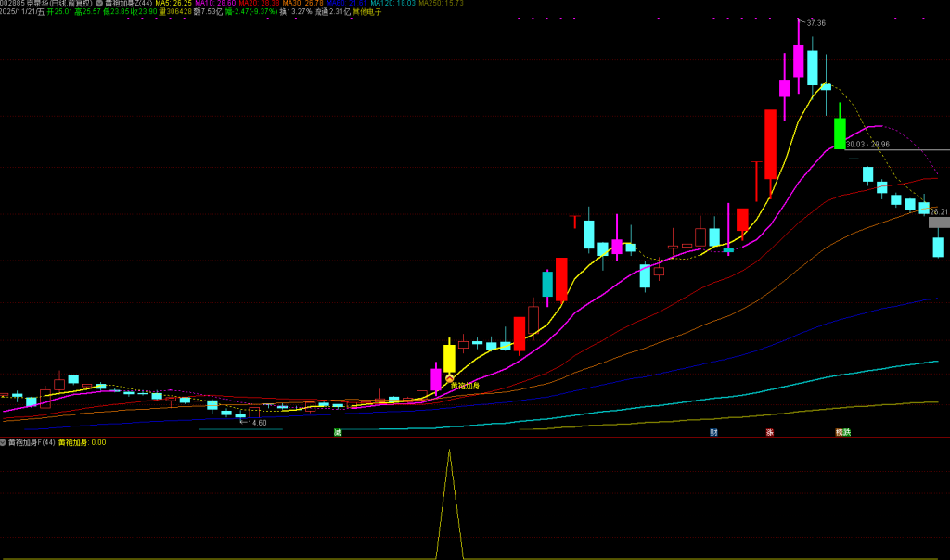This screenshot has width=950, height=560.
Task: Click the 黄袍加身 signal icon under the yellow candle
Action: click(x=449, y=377)
